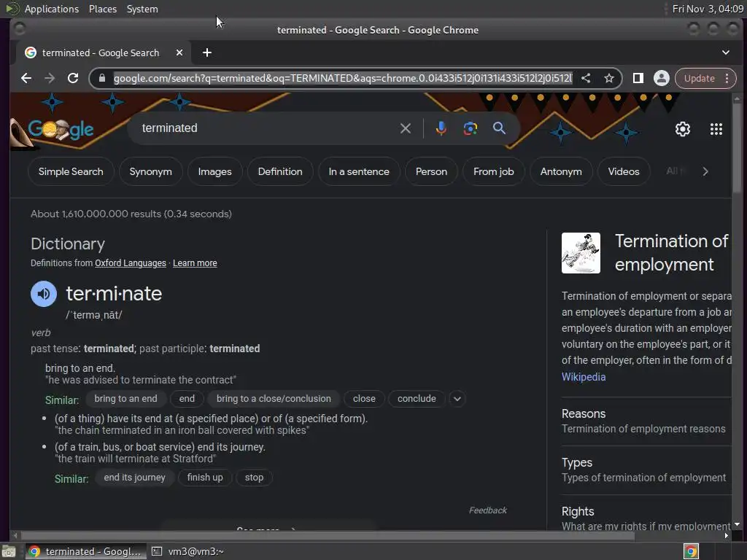Open Termination of employment thumbnail image

tap(581, 253)
